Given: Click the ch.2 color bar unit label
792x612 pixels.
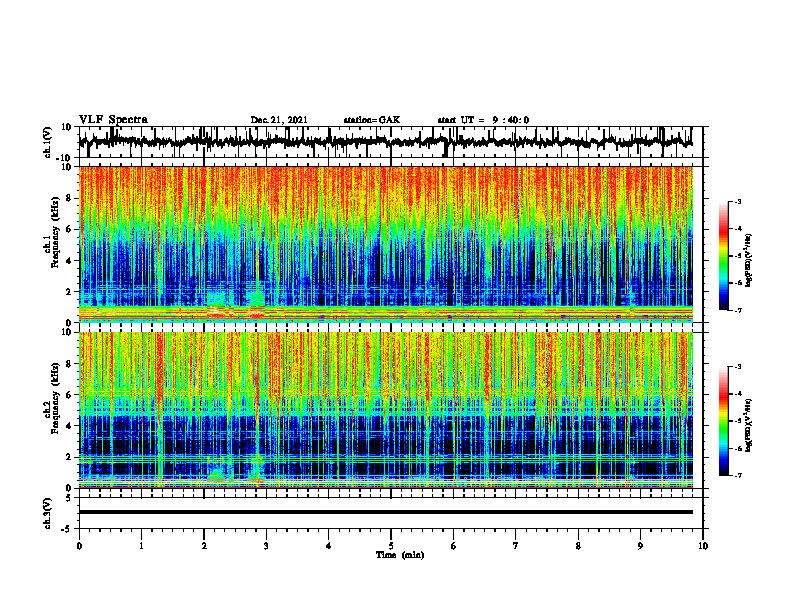Looking at the screenshot, I should click(749, 425).
